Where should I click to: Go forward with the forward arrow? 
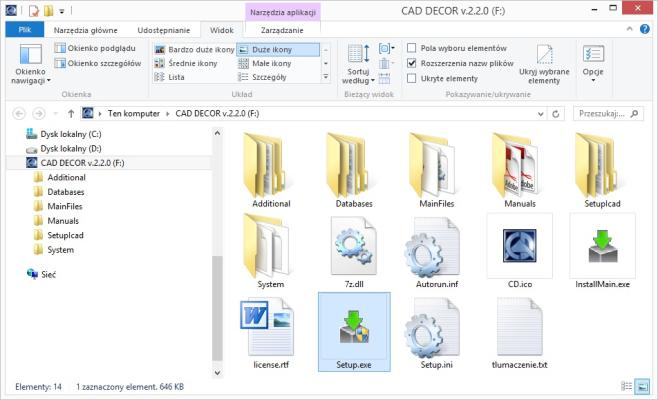[39, 114]
